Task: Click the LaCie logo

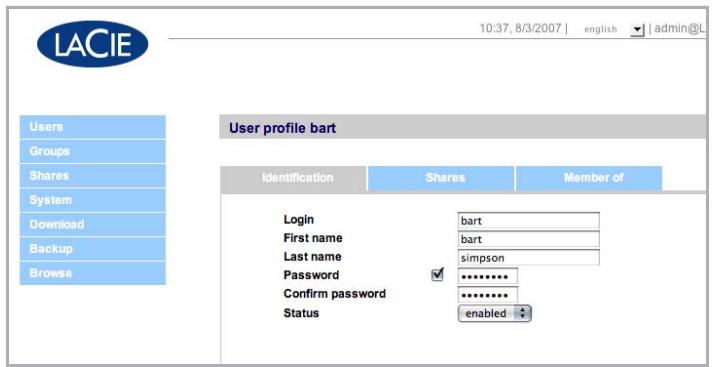Action: [x=93, y=44]
